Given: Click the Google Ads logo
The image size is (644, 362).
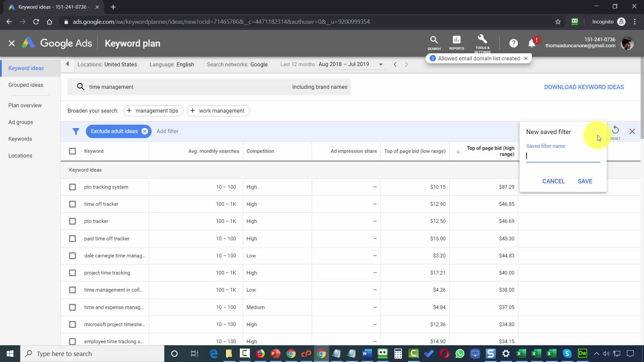Looking at the screenshot, I should (57, 43).
